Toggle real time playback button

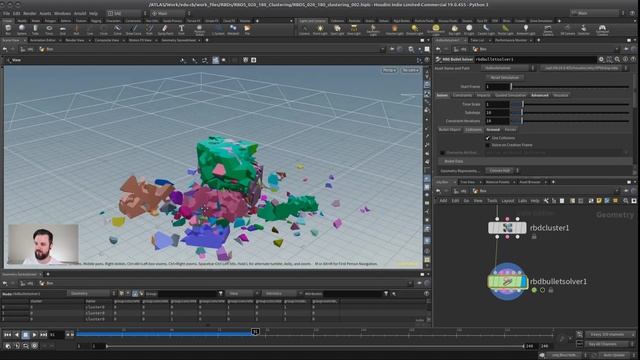(8, 346)
